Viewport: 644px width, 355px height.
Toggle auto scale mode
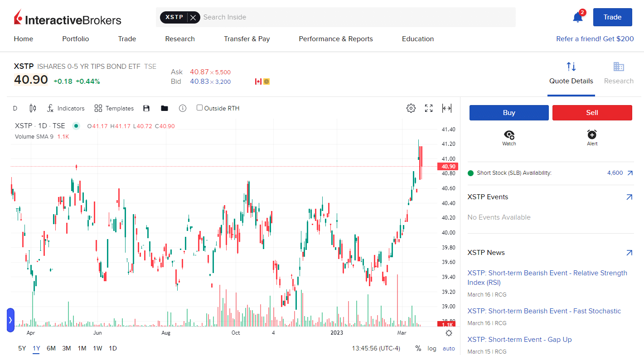[x=449, y=348]
